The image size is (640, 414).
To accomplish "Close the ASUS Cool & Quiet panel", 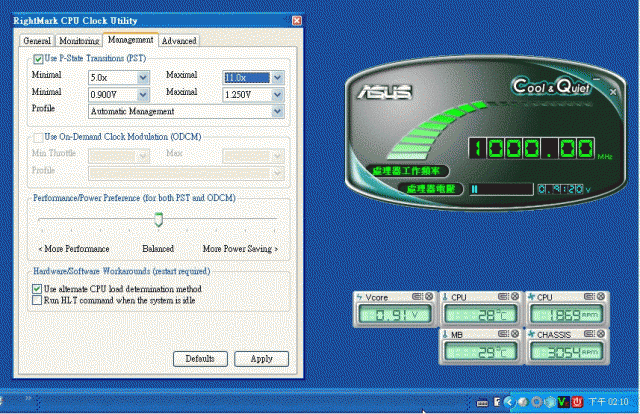I will pyautogui.click(x=613, y=92).
